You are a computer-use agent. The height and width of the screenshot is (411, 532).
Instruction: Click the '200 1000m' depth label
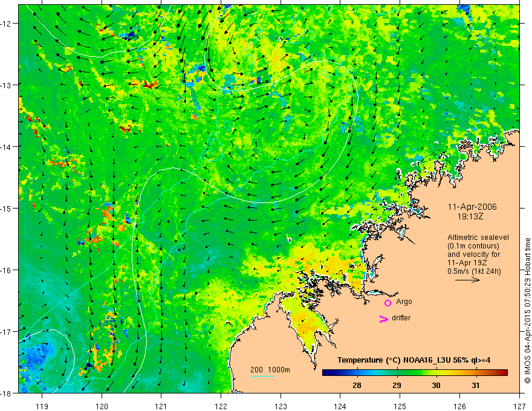[x=270, y=370]
